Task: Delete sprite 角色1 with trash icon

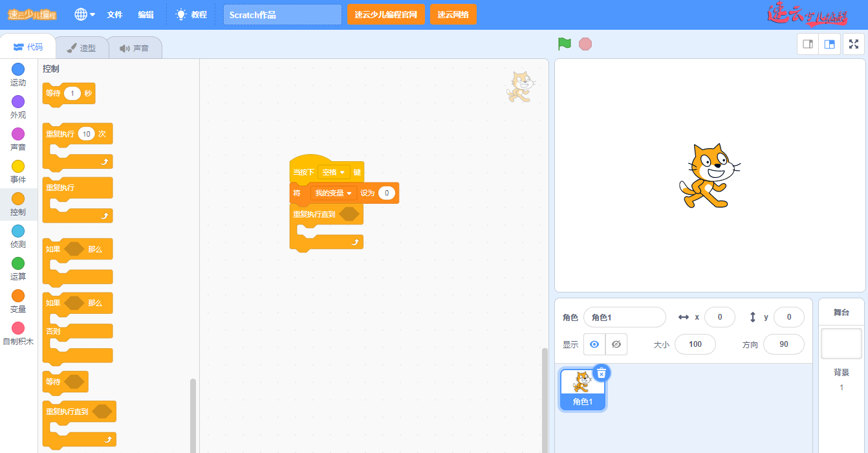Action: pos(602,373)
